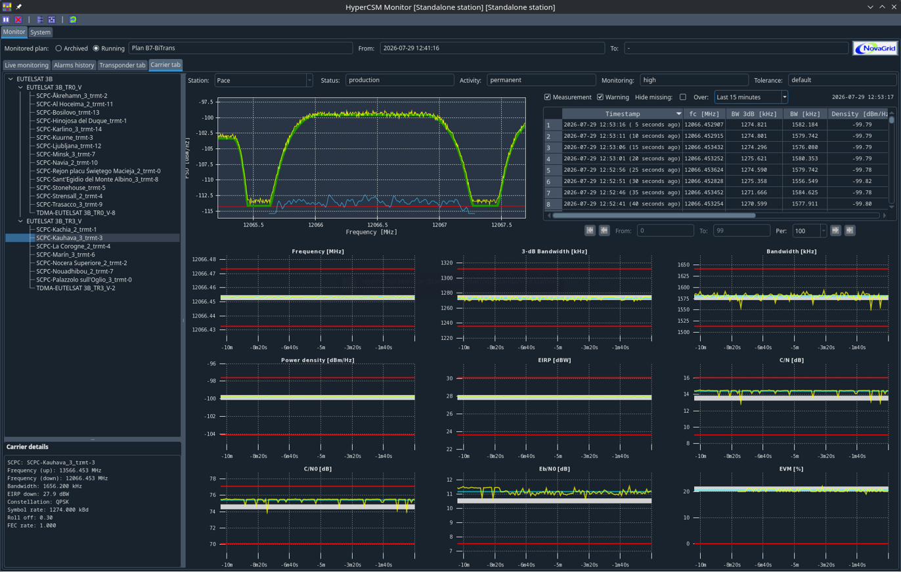901x588 pixels.
Task: Click the BW 3dB [kHz] column header
Action: pos(755,114)
